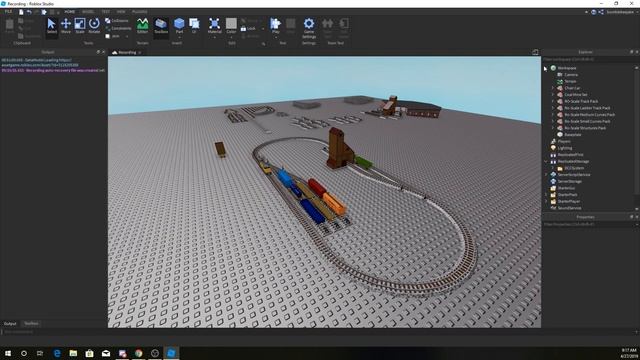
Task: Select the Players service
Action: [564, 141]
